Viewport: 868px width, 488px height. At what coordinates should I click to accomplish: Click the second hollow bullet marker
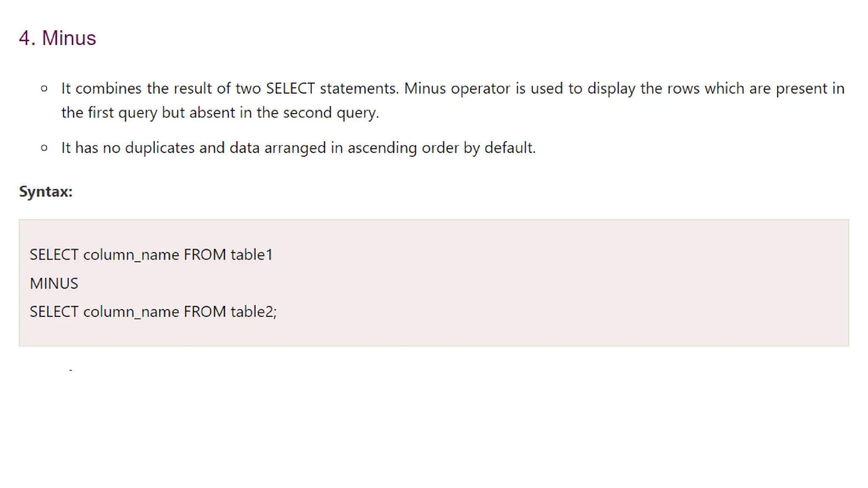[44, 148]
